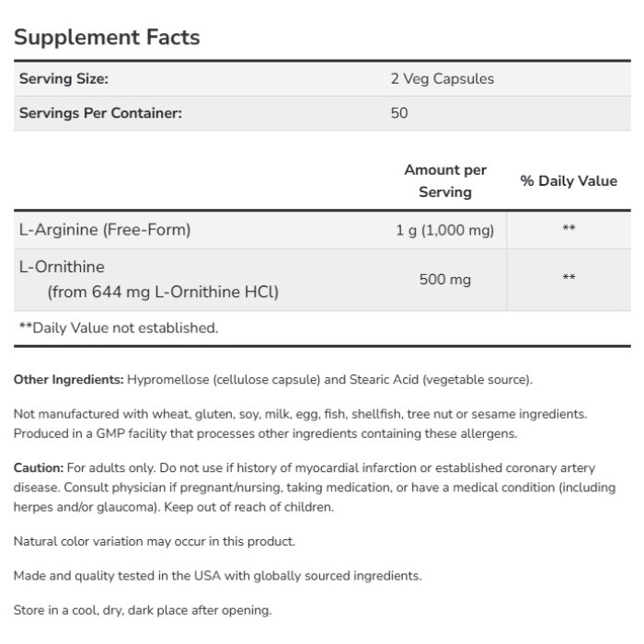The image size is (644, 644).
Task: Select the 2 Veg Capsules value
Action: point(442,79)
